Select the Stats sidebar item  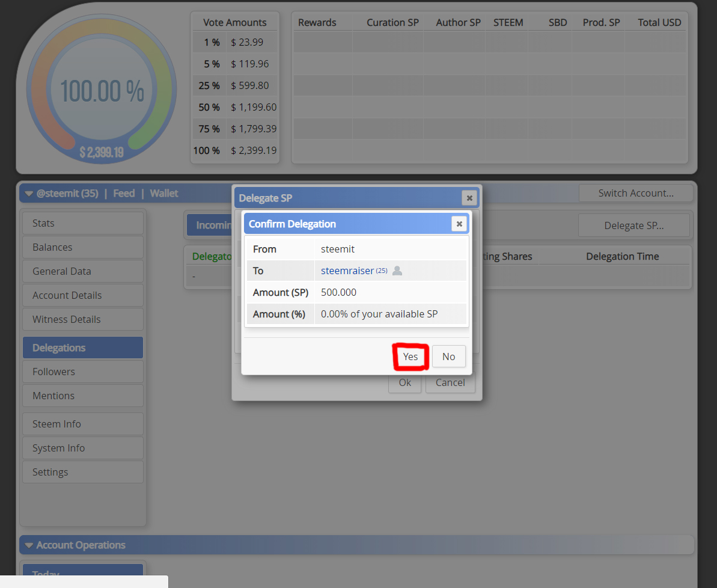point(83,223)
